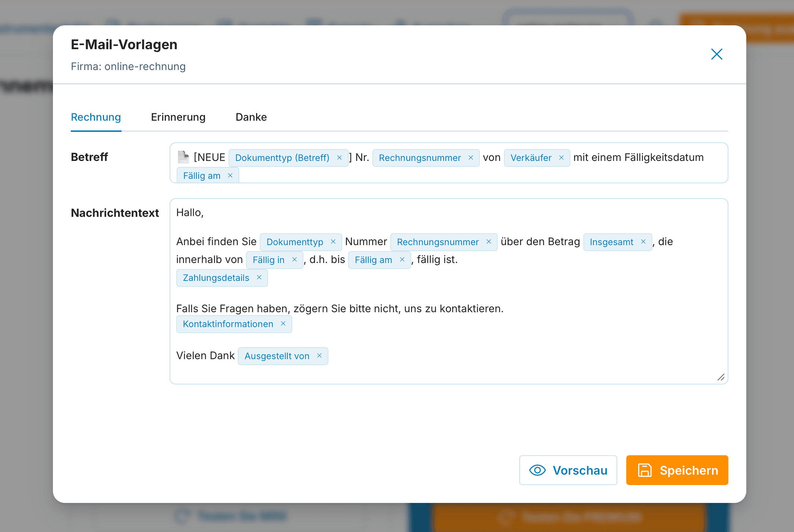Remove the Kontaktinformationen tag
This screenshot has height=532, width=794.
283,324
